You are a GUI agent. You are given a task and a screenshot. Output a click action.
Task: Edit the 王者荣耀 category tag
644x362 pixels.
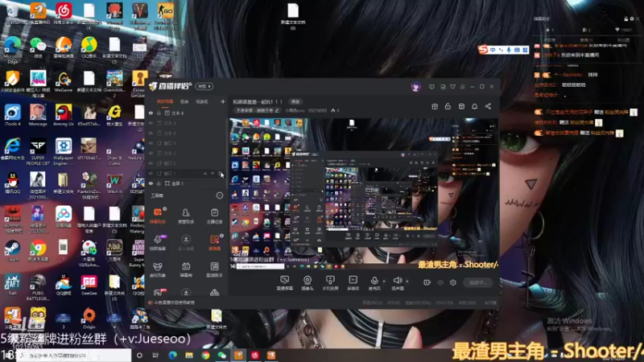tap(258, 110)
